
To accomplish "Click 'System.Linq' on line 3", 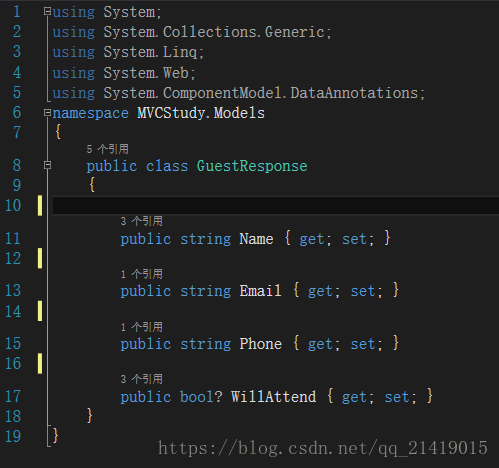I will [x=150, y=52].
